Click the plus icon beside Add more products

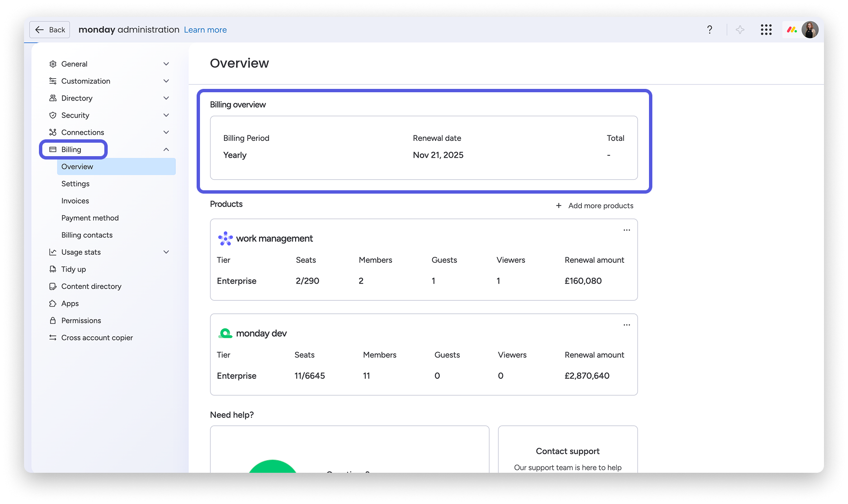559,206
